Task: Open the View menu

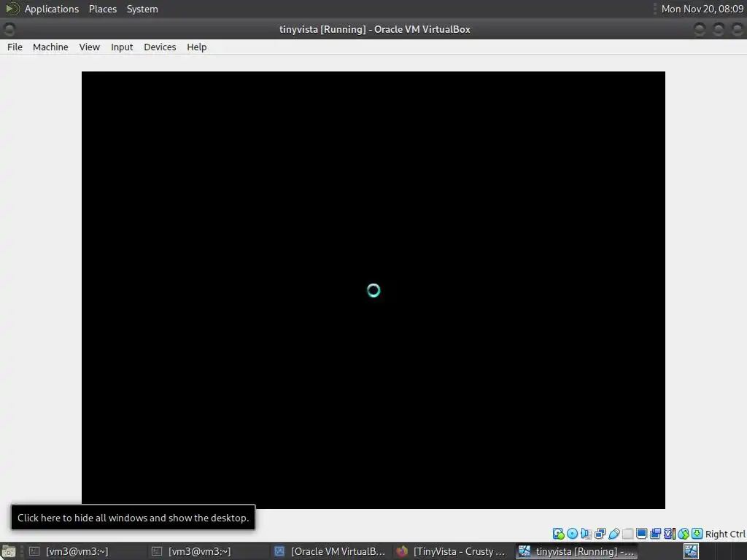Action: (89, 47)
